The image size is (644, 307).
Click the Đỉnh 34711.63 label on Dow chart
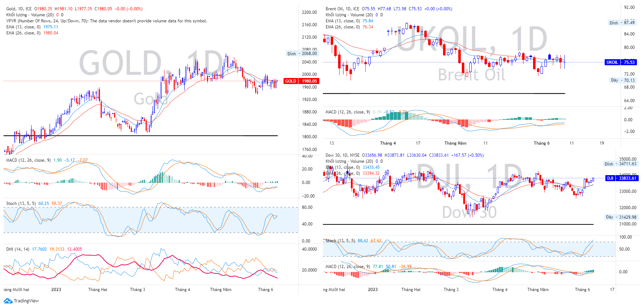coord(620,164)
